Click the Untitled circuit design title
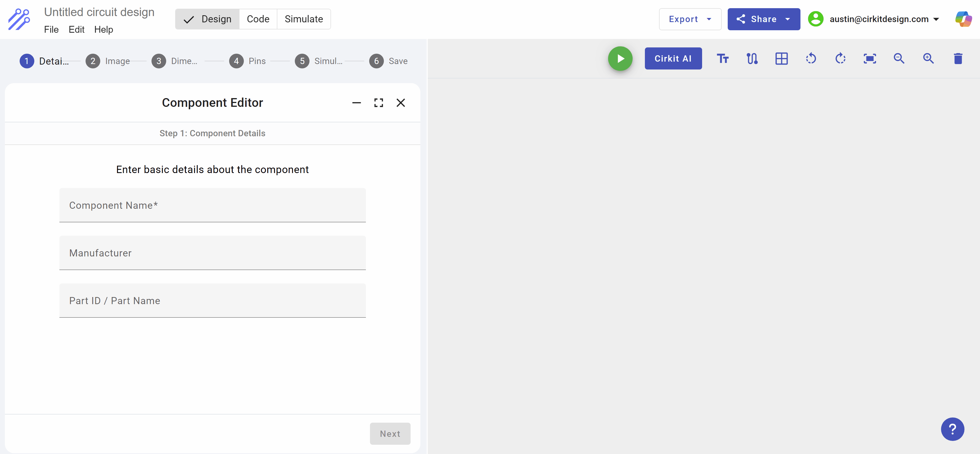The width and height of the screenshot is (980, 454). click(99, 12)
